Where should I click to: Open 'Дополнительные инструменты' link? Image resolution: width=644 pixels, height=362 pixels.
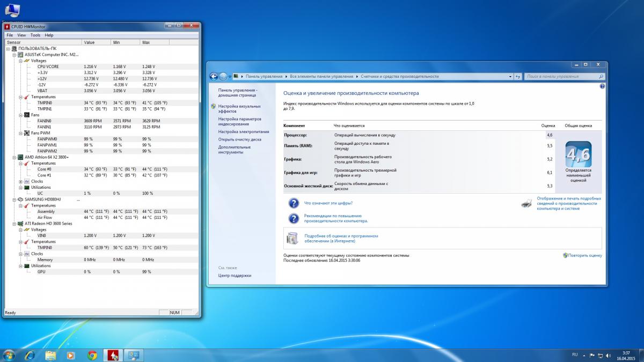tap(235, 150)
